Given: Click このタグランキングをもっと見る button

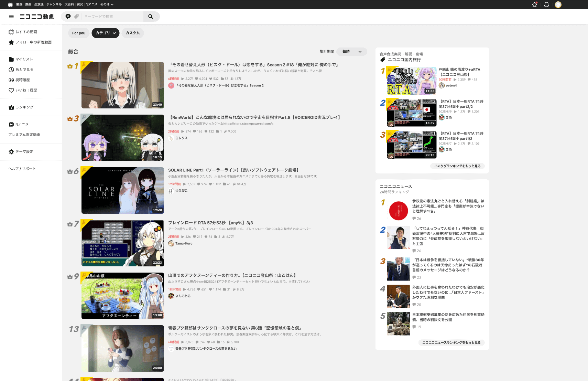Looking at the screenshot, I should [457, 166].
